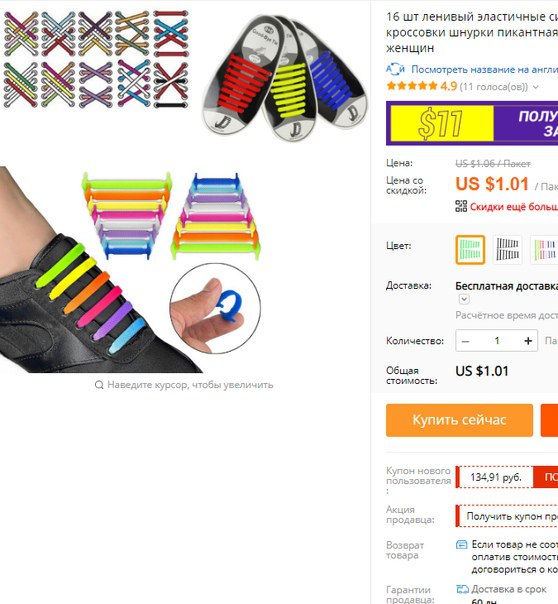This screenshot has width=558, height=604.
Task: Select the black laces color swatch
Action: tap(507, 250)
